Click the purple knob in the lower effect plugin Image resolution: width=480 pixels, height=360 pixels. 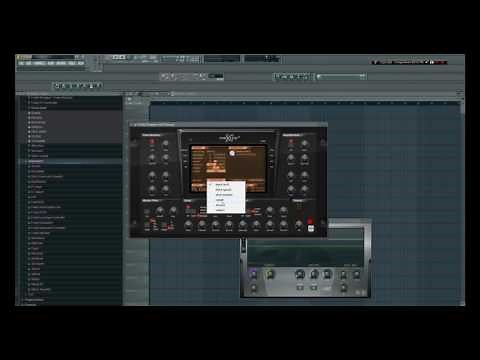[x=253, y=274]
